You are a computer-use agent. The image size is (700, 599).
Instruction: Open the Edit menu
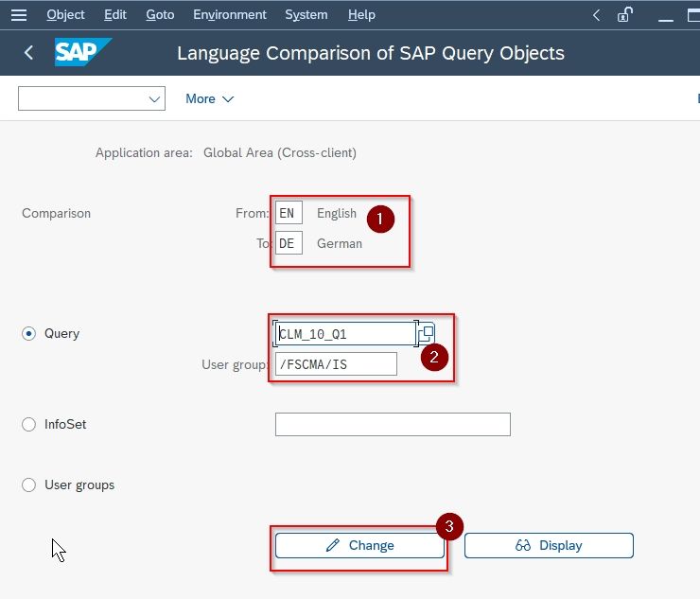point(115,15)
